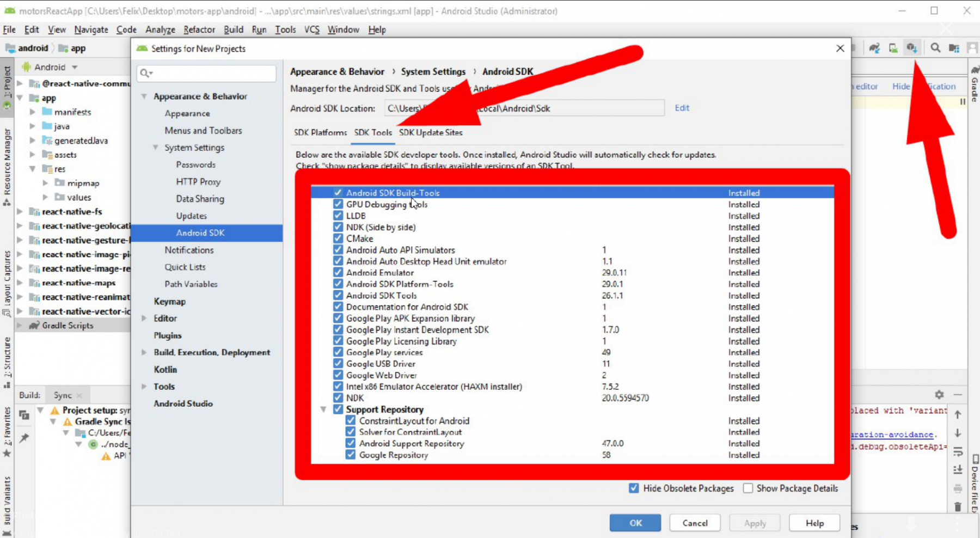Screen dimensions: 980x538
Task: Click the pin tab icon in Build panel
Action: (x=24, y=438)
